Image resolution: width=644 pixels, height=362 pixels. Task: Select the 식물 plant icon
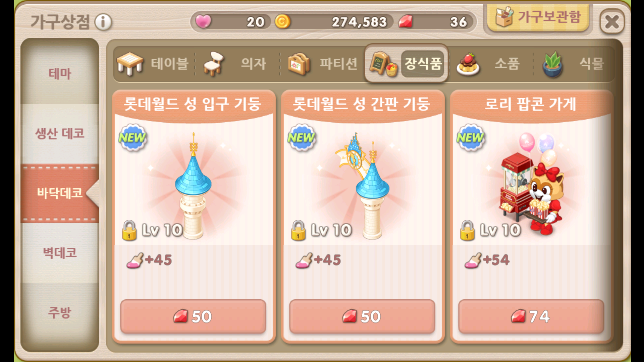(x=552, y=64)
